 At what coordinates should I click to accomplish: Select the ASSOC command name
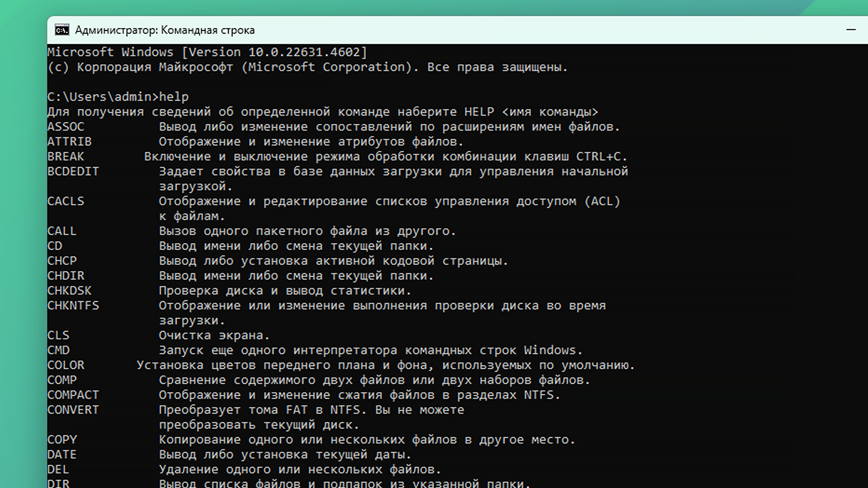(66, 127)
